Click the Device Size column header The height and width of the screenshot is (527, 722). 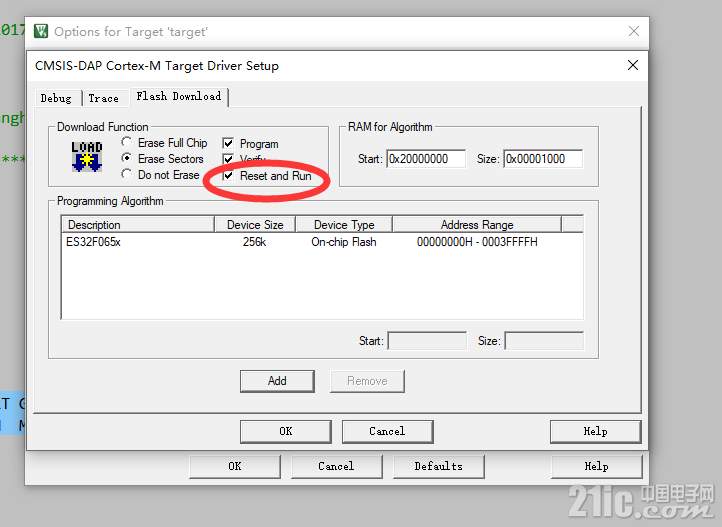(x=255, y=225)
